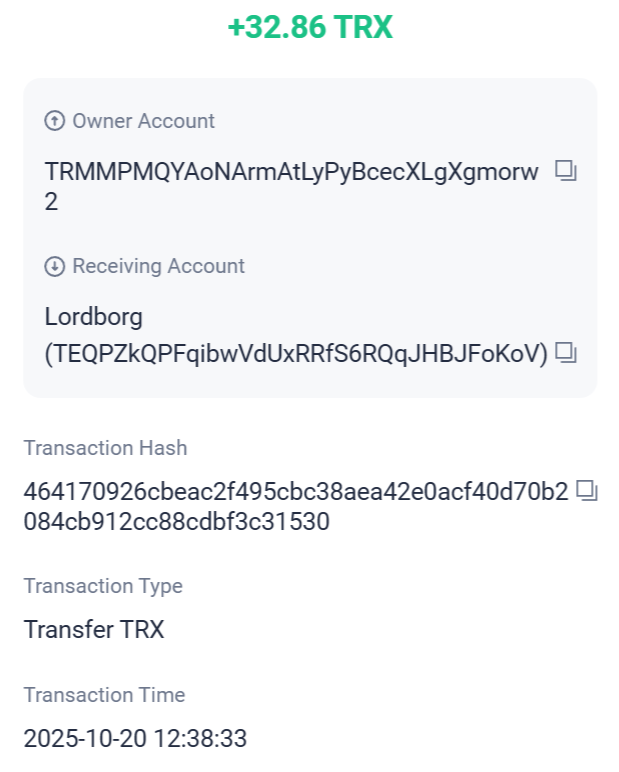The image size is (619, 772).
Task: Click the Lordborg account name
Action: coord(94,318)
